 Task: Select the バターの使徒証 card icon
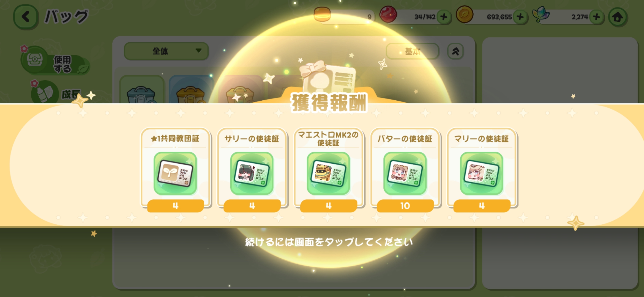click(405, 174)
